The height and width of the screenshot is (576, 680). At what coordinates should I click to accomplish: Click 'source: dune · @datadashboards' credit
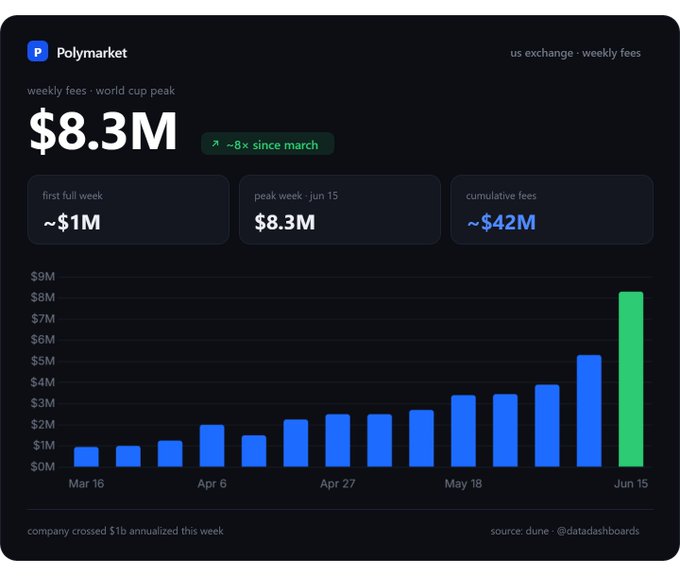pyautogui.click(x=565, y=531)
